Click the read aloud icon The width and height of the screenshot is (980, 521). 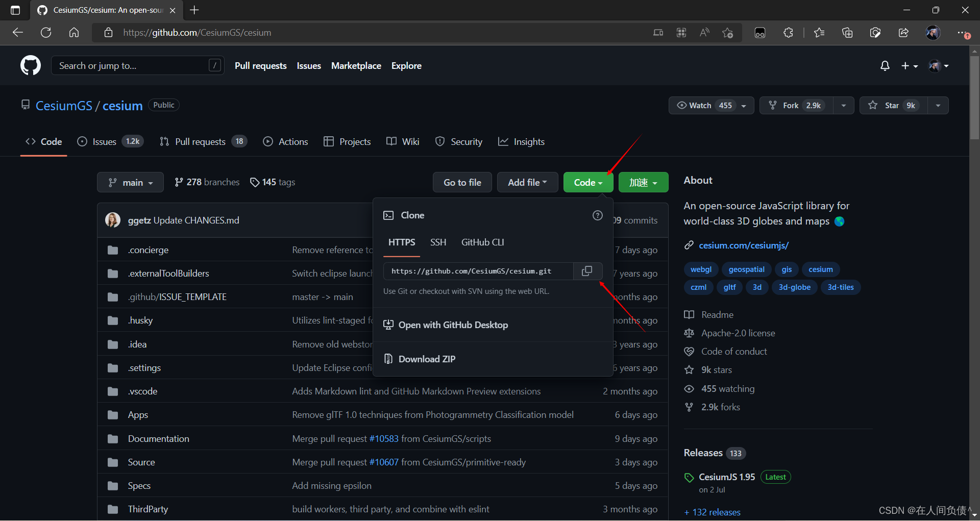[704, 33]
